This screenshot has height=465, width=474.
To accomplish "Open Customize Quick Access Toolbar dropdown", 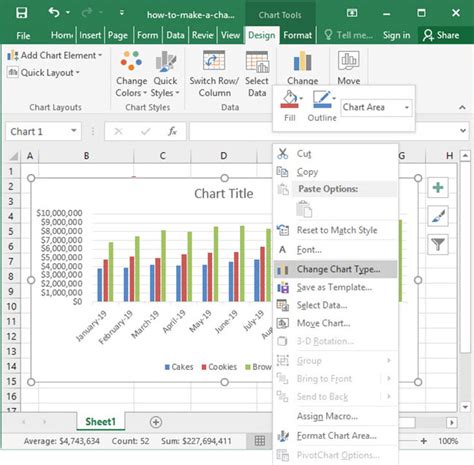I will tap(122, 13).
